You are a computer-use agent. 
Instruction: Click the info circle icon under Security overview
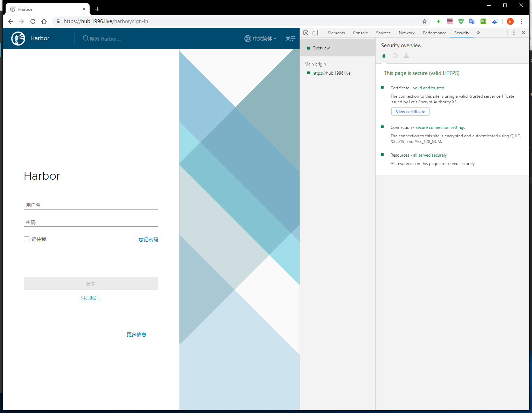tap(395, 56)
